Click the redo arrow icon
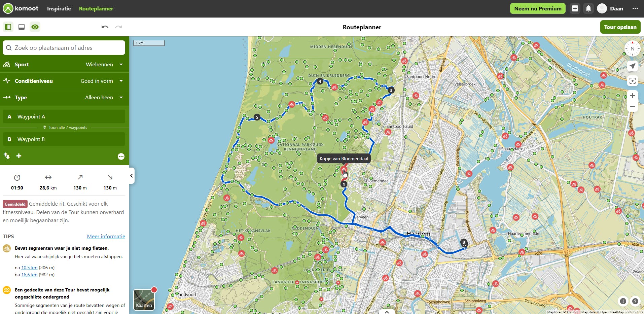The image size is (644, 314). coord(118,27)
